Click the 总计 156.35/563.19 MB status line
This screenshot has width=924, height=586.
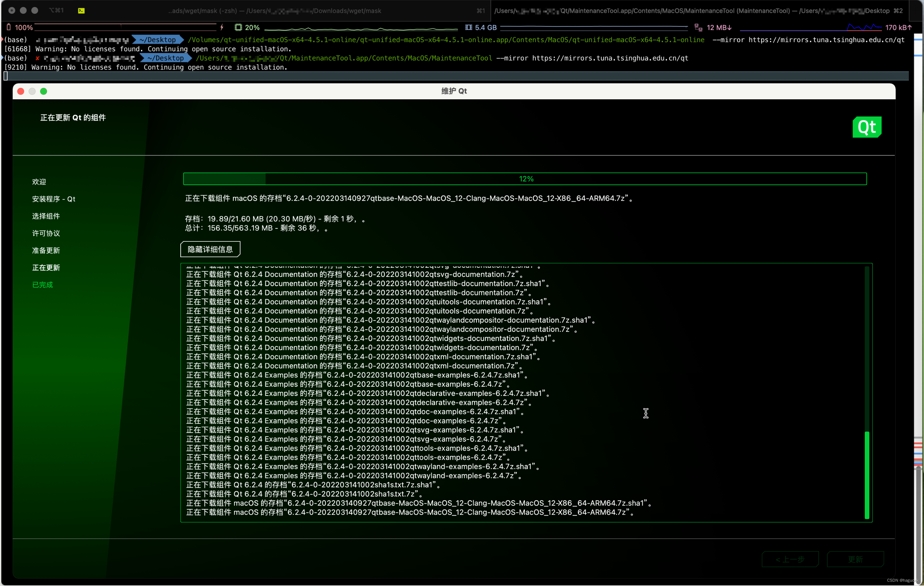(x=256, y=228)
